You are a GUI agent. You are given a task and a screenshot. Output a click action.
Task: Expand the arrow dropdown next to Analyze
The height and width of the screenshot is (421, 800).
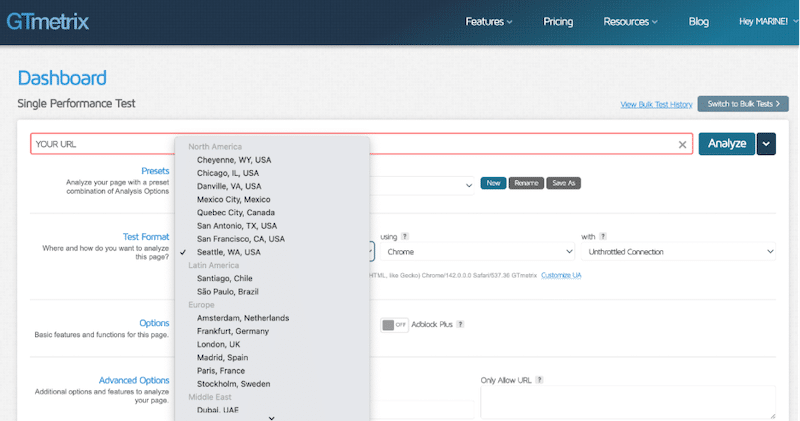[767, 143]
